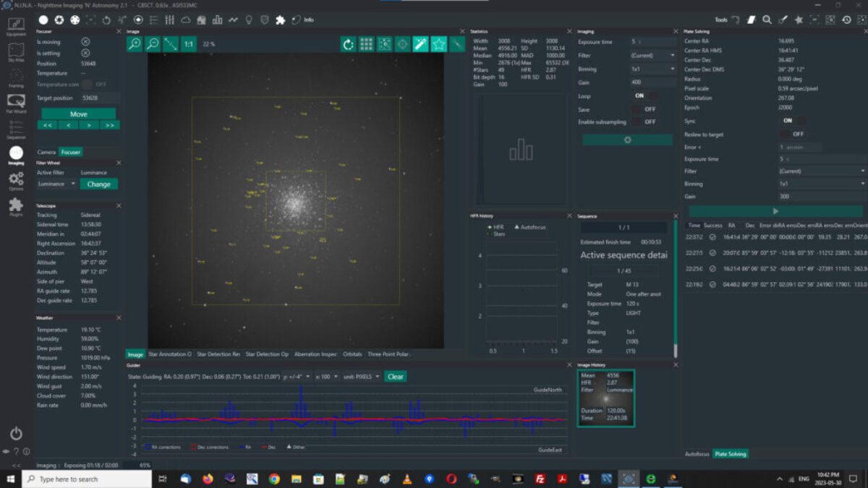The width and height of the screenshot is (868, 488).
Task: Switch to the Three Point Polar tab
Action: click(x=388, y=354)
